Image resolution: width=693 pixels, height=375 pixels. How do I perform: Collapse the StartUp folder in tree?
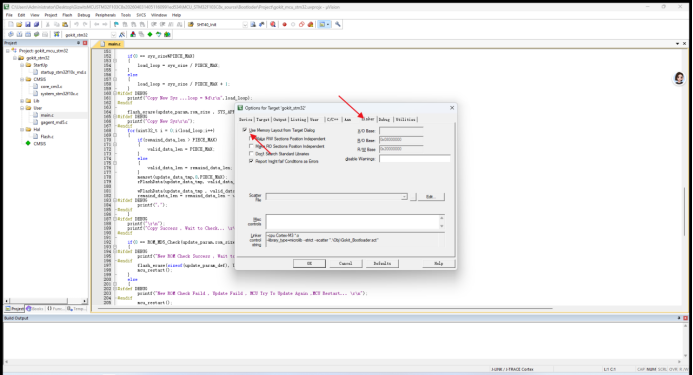click(x=22, y=65)
